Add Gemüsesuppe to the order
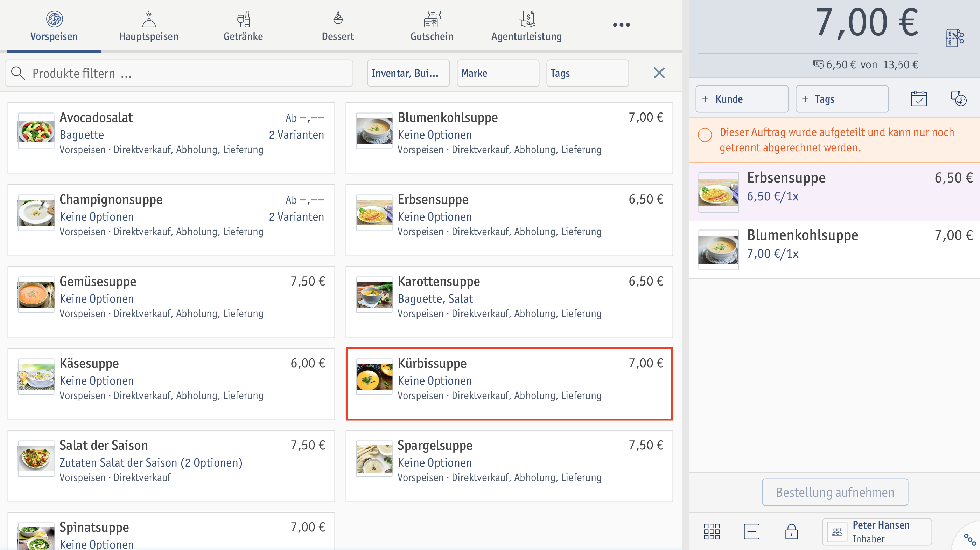 171,302
